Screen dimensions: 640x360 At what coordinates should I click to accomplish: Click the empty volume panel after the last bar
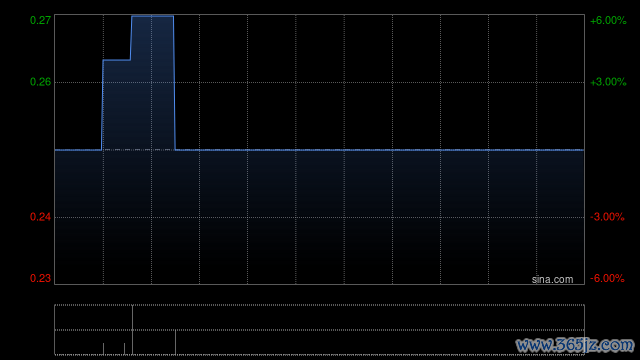pyautogui.click(x=380, y=330)
